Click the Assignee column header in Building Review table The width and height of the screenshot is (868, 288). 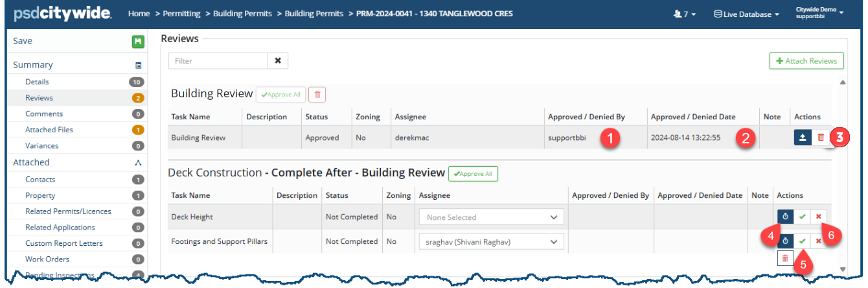(411, 117)
